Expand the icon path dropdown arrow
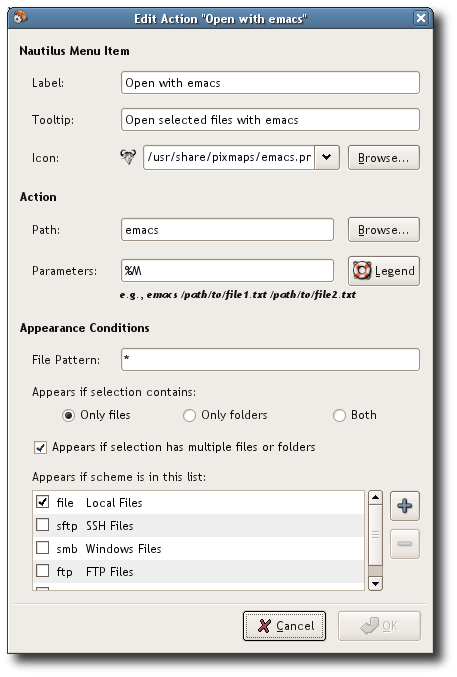The height and width of the screenshot is (677, 457). (327, 157)
